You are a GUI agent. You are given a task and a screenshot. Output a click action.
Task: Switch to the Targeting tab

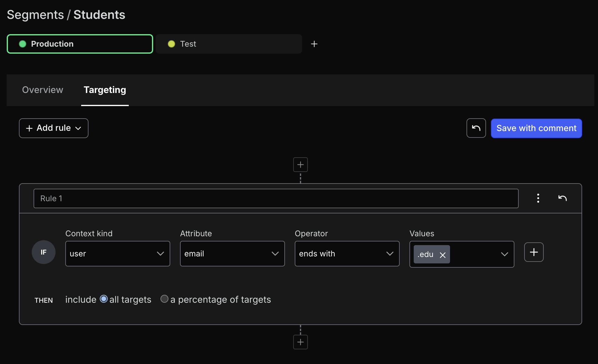coord(105,90)
